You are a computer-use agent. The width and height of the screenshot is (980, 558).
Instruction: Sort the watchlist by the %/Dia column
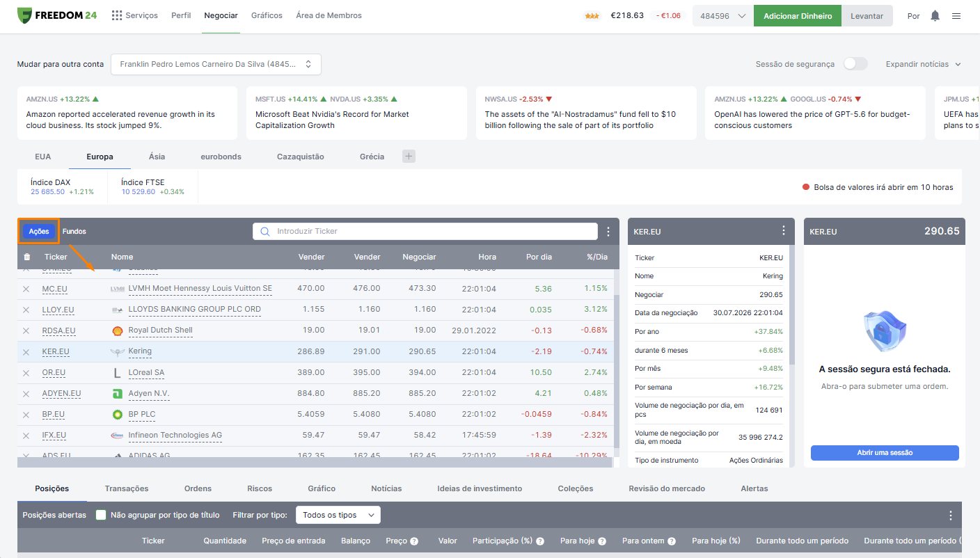597,257
